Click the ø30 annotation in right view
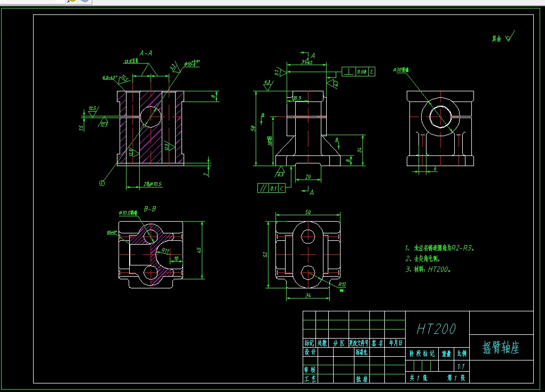This screenshot has width=545, height=392. click(401, 70)
